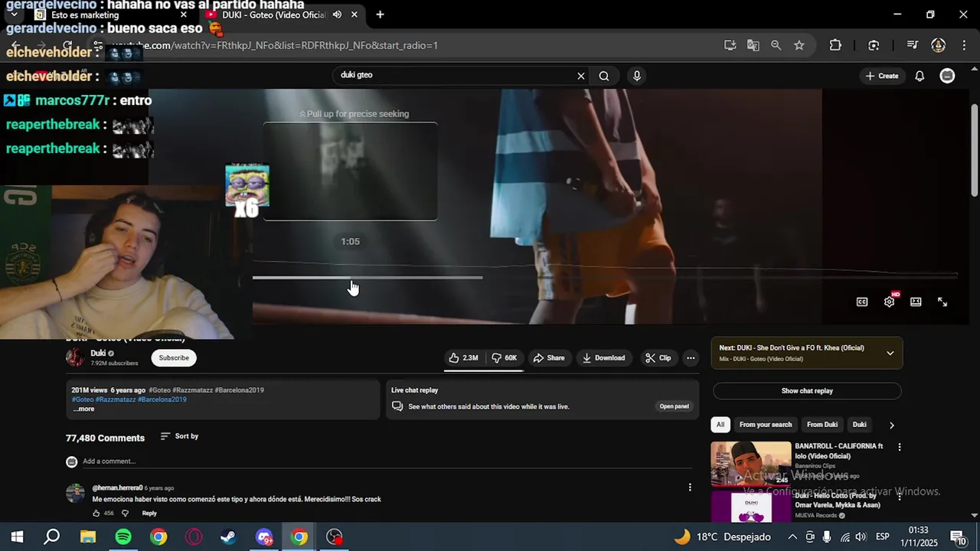
Task: Toggle closed captions on the video
Action: pos(862,302)
